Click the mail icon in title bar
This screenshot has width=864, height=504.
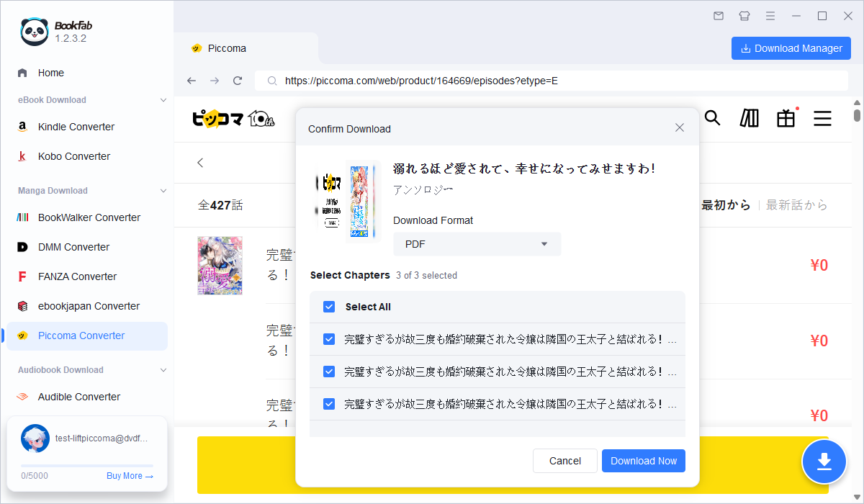pos(719,15)
